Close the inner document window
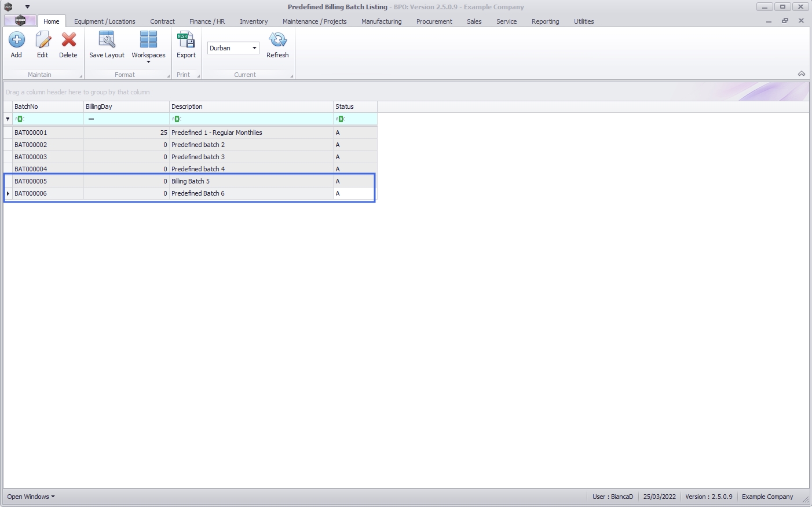This screenshot has width=812, height=507. pos(801,21)
